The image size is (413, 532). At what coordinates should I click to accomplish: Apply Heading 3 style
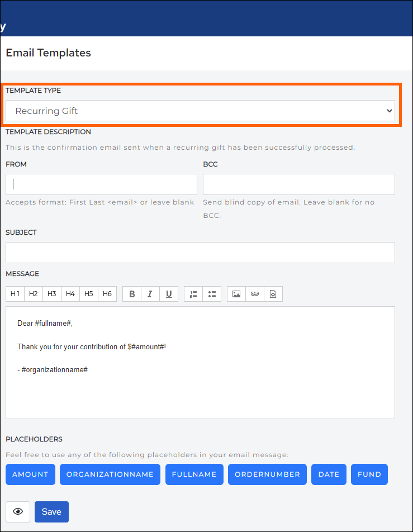coord(51,293)
